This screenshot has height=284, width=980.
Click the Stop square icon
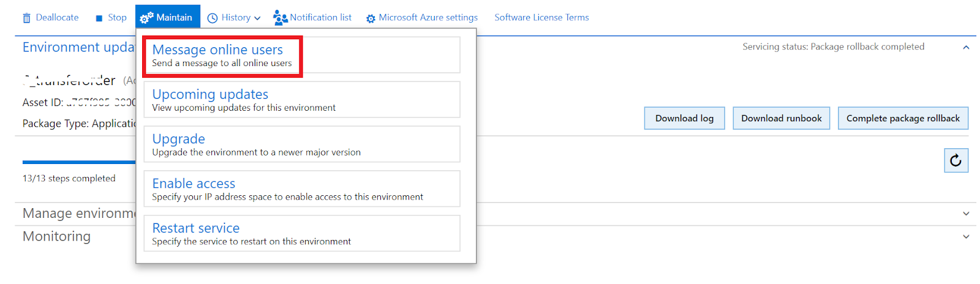(x=99, y=18)
